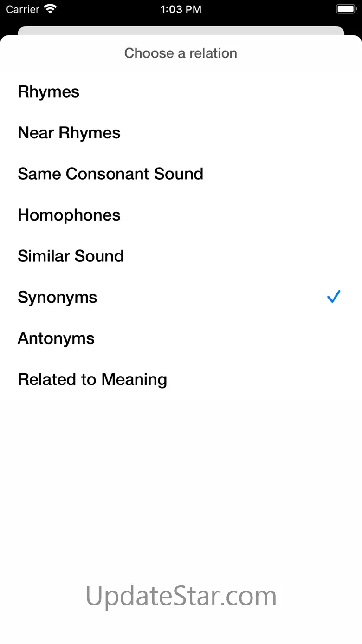The image size is (362, 644).
Task: Pick the Same Consonant Sound option
Action: coord(110,174)
